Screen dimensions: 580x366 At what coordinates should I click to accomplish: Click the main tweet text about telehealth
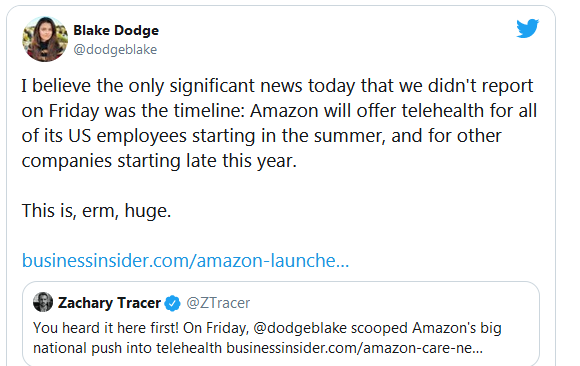279,123
